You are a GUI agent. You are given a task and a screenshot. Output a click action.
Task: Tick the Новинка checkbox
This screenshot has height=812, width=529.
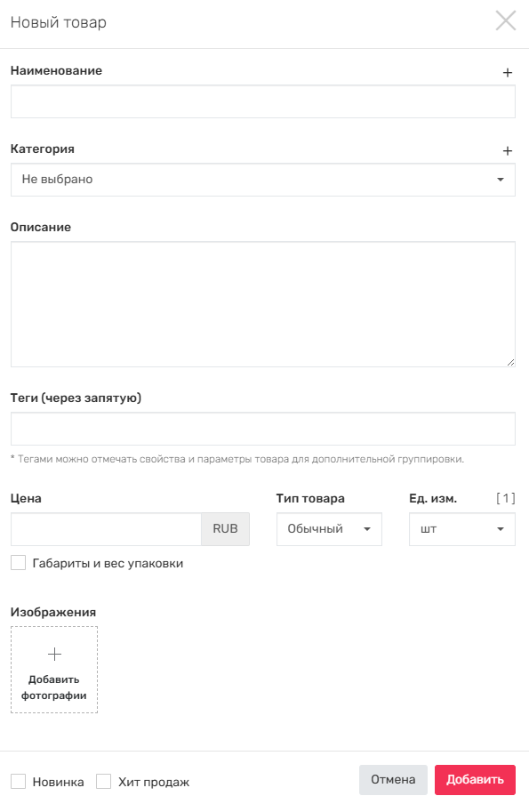coord(18,782)
